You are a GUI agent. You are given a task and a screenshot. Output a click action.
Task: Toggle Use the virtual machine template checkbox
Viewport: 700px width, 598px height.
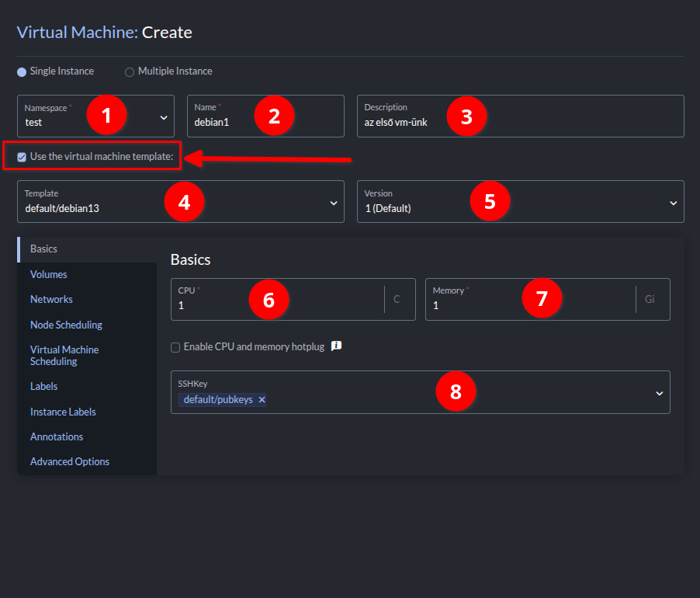[x=22, y=157]
